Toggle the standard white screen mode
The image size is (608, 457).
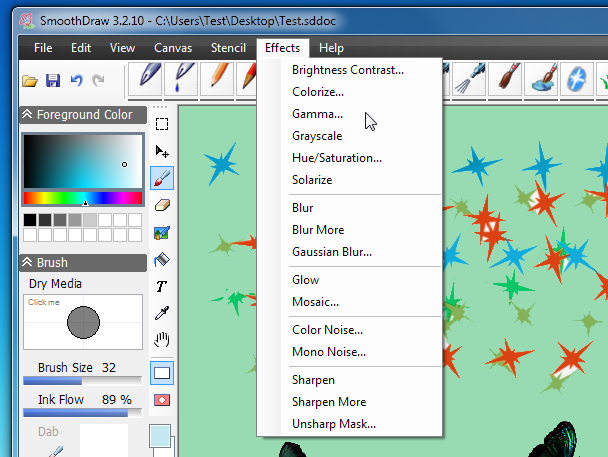(162, 373)
